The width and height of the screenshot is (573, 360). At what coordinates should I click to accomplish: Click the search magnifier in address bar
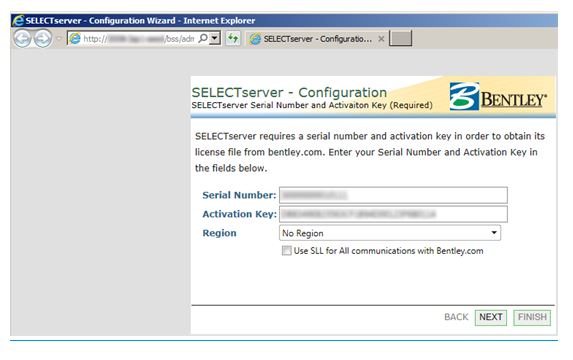coord(203,38)
